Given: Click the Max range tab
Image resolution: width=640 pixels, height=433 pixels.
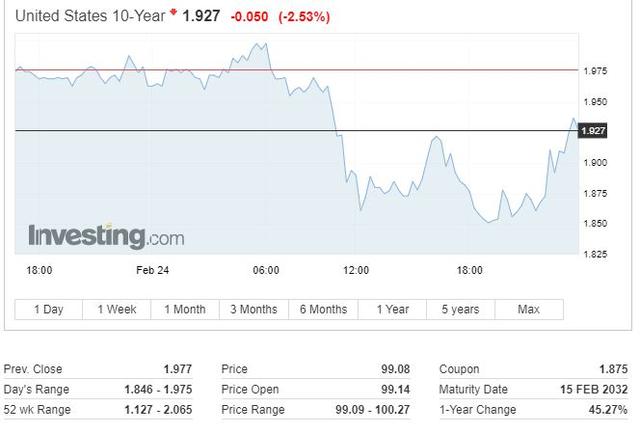Looking at the screenshot, I should click(x=529, y=309).
